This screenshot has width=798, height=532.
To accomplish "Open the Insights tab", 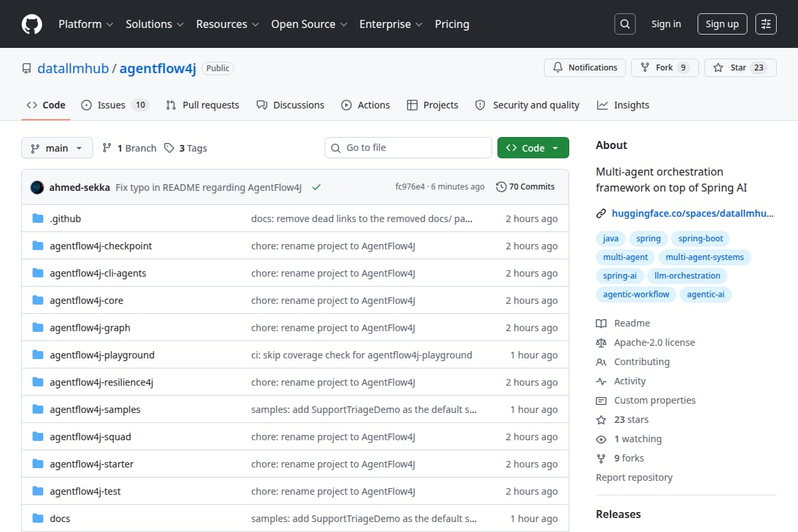I will (623, 105).
